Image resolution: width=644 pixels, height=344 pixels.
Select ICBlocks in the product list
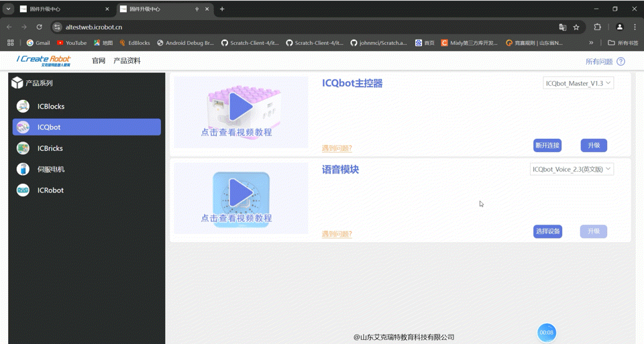87,107
